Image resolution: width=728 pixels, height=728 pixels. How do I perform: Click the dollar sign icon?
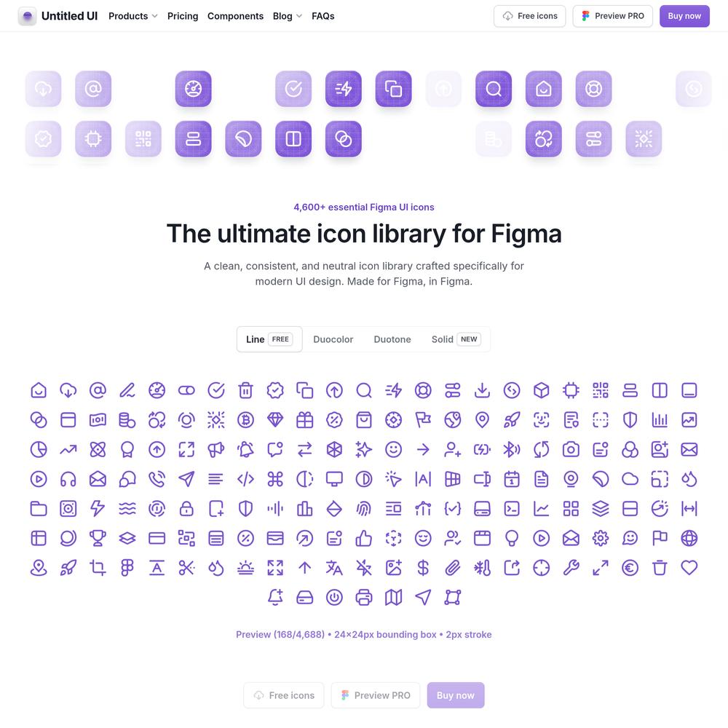pyautogui.click(x=423, y=568)
